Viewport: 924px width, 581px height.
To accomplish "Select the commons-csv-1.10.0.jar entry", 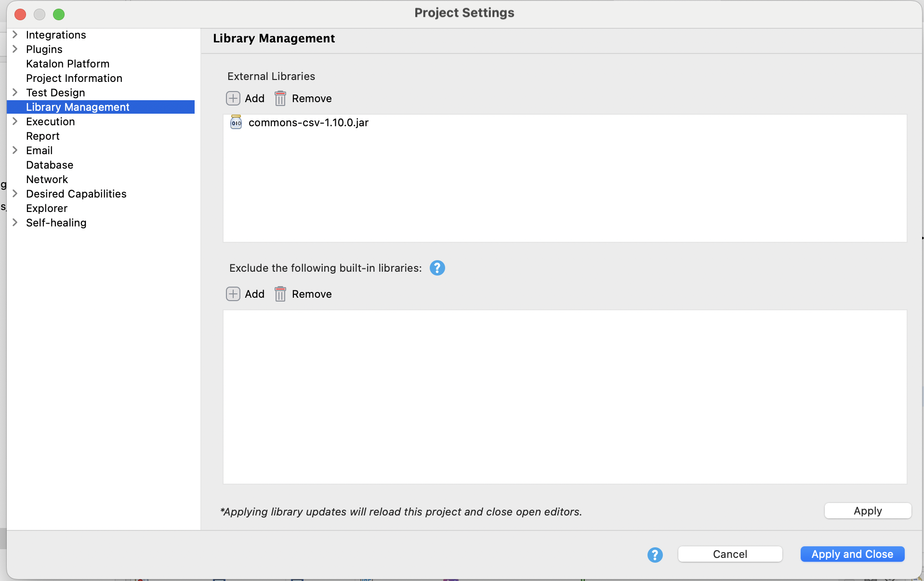I will (x=308, y=122).
